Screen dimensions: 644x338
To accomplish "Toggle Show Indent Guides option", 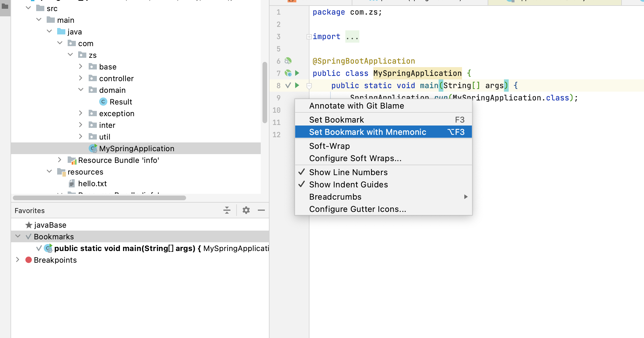I will (x=348, y=184).
